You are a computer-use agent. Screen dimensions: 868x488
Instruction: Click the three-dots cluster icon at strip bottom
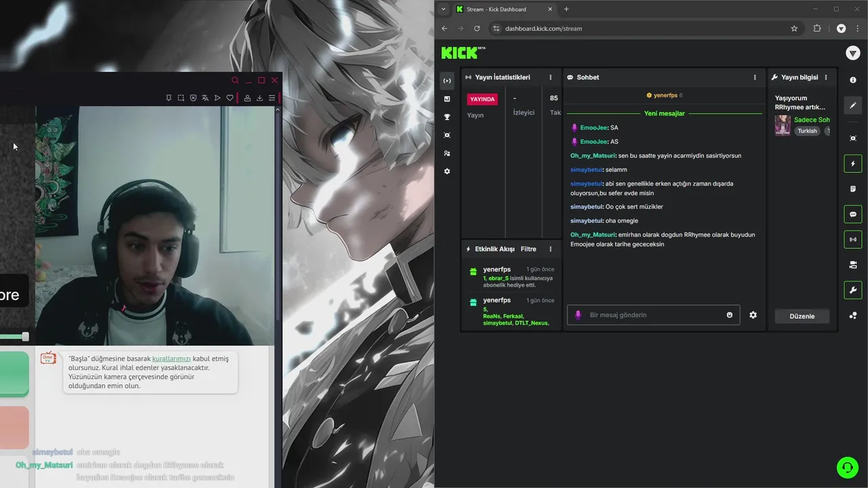853,316
